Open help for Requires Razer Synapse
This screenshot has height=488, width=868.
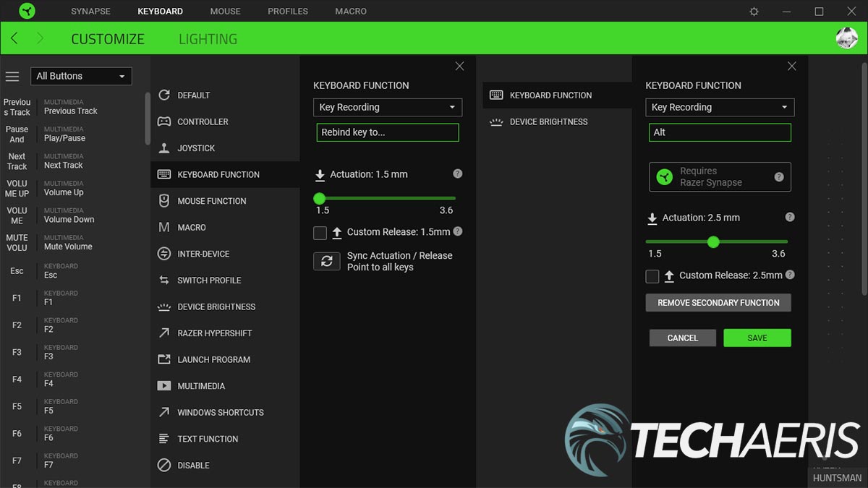[x=779, y=176]
